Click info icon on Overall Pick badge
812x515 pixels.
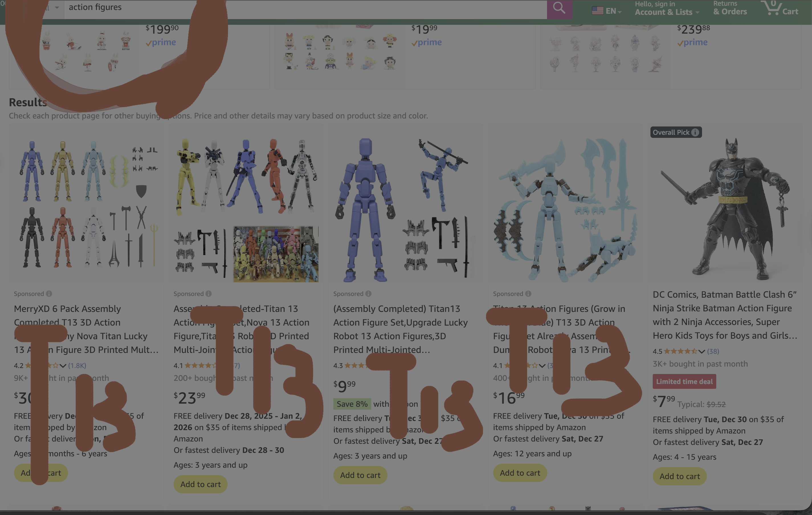click(695, 132)
